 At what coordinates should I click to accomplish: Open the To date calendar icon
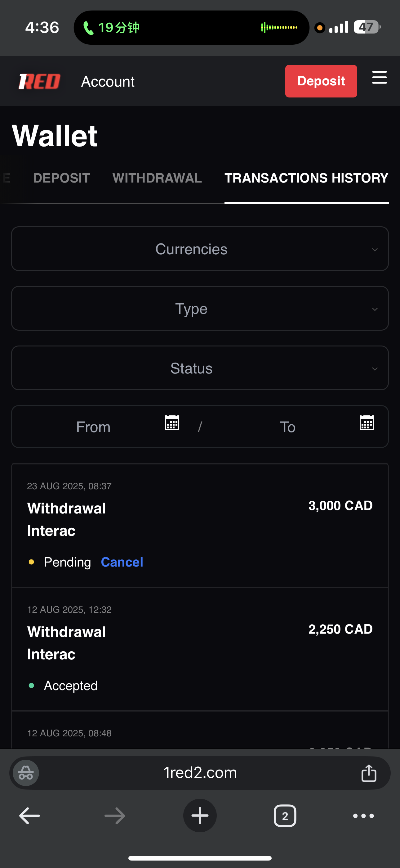[x=366, y=423]
